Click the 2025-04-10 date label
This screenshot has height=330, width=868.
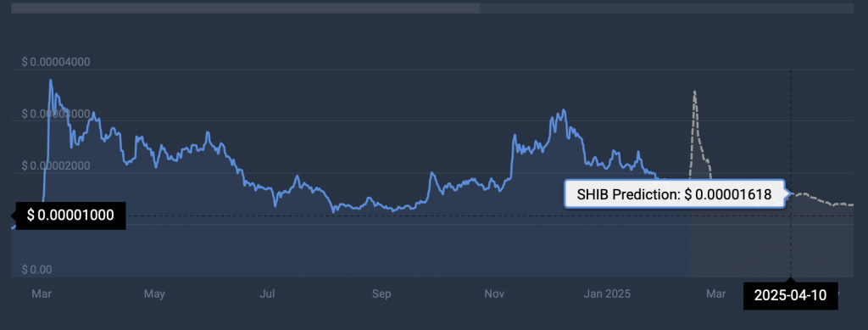791,295
